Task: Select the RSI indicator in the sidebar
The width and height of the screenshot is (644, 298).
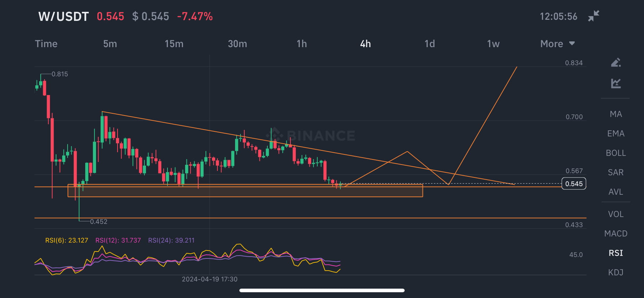Action: point(616,253)
